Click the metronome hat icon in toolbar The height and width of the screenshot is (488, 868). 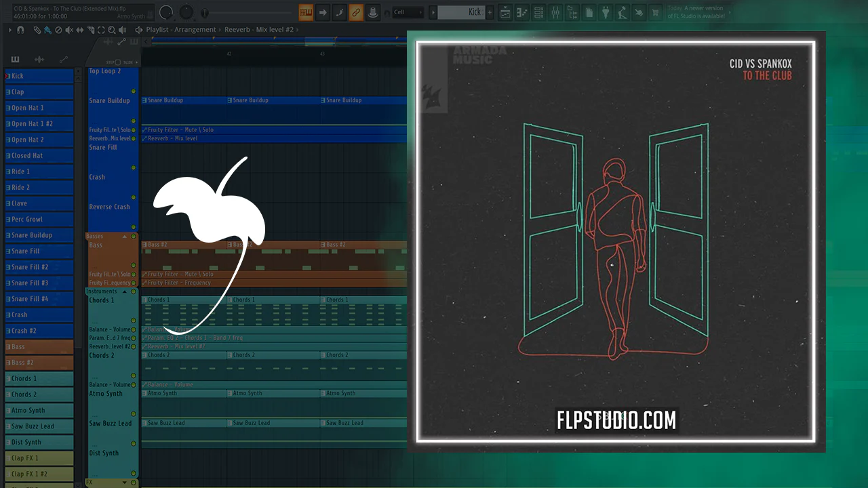[x=372, y=12]
